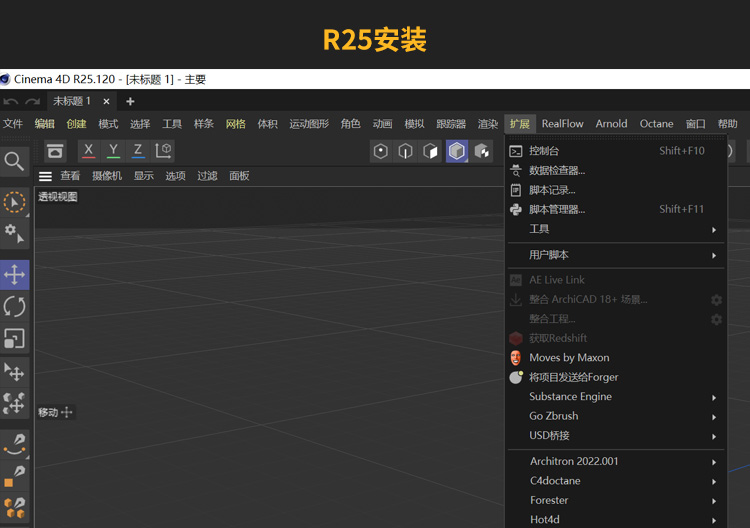Expand USD桥接 submenu

[616, 436]
